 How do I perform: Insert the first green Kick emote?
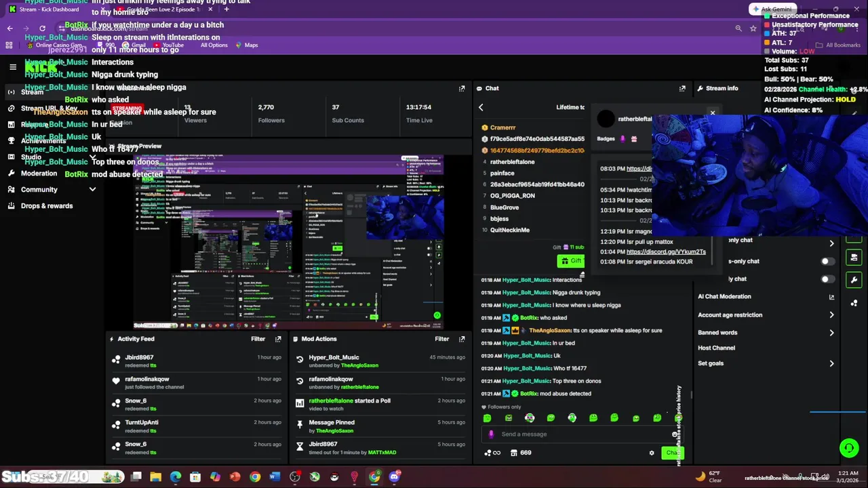point(487,418)
